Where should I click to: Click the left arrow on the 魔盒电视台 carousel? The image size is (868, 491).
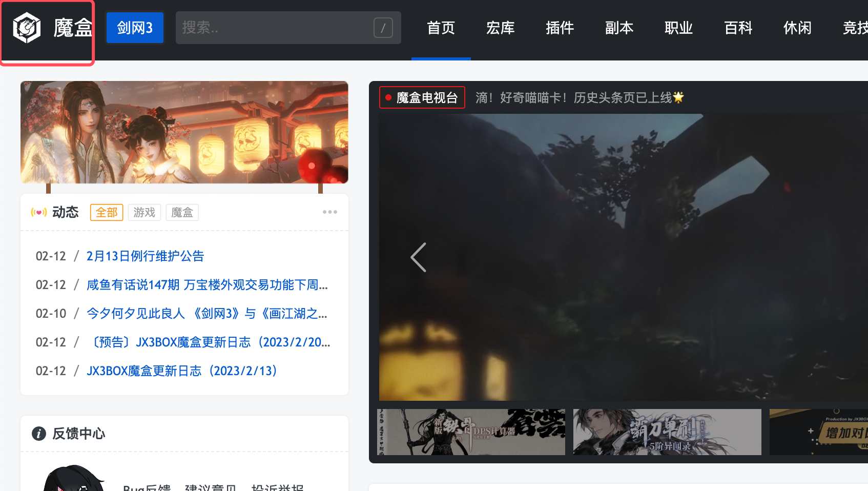[x=419, y=257]
